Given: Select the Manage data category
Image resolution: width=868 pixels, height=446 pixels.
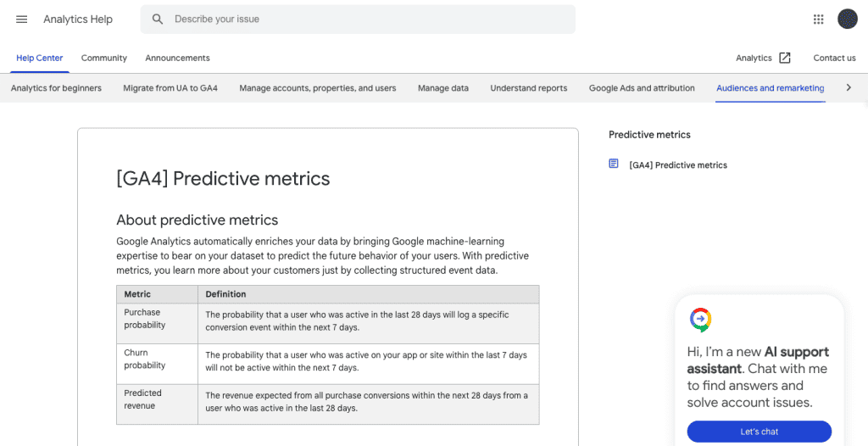Looking at the screenshot, I should point(442,88).
